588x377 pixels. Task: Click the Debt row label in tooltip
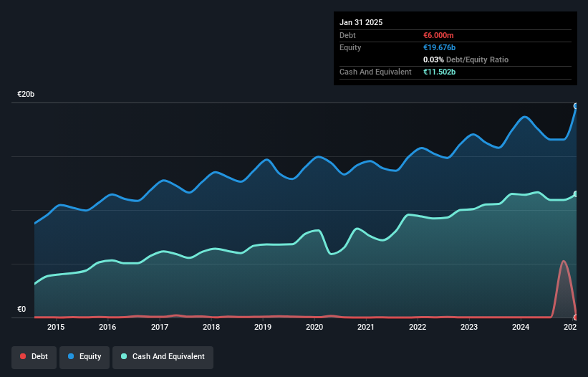[x=347, y=35]
